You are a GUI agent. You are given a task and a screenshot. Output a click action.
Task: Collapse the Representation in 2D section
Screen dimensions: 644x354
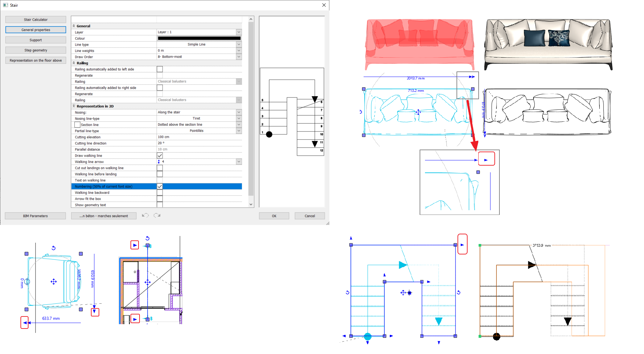tap(73, 106)
